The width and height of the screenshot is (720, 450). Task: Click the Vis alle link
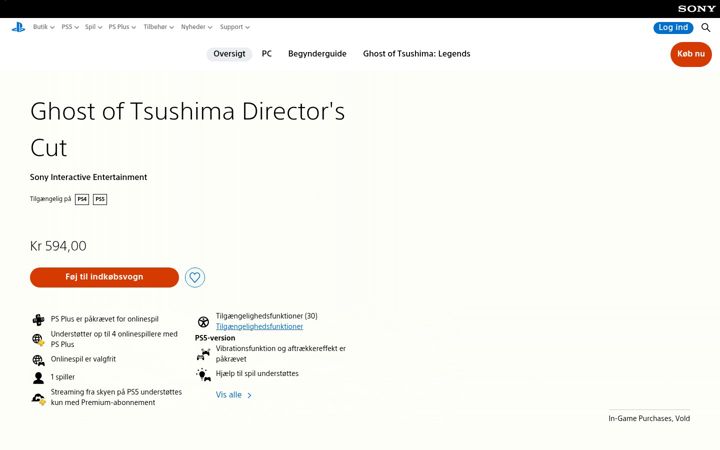pos(234,395)
